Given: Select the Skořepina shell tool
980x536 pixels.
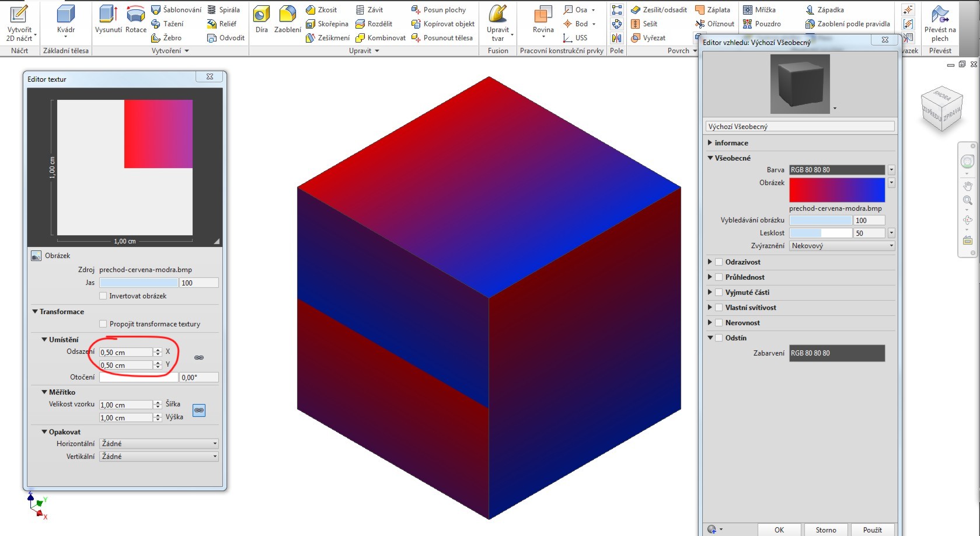Looking at the screenshot, I should (x=327, y=24).
